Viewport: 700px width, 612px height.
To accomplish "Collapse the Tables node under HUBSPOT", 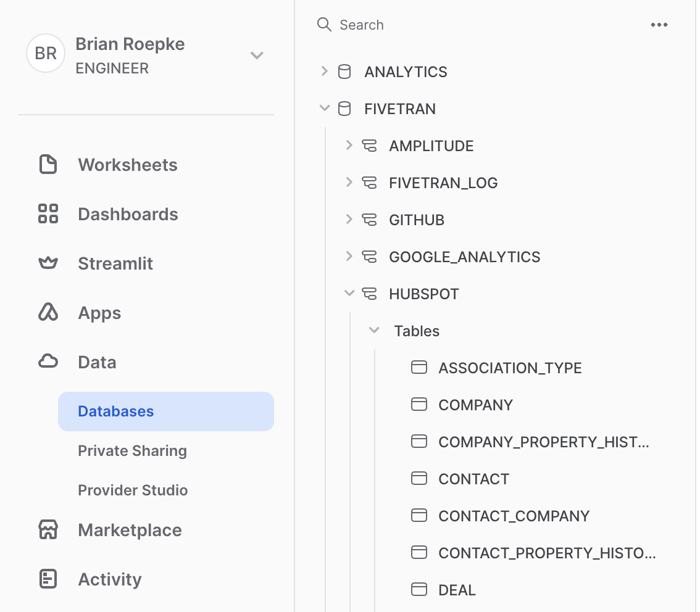I will [x=373, y=330].
